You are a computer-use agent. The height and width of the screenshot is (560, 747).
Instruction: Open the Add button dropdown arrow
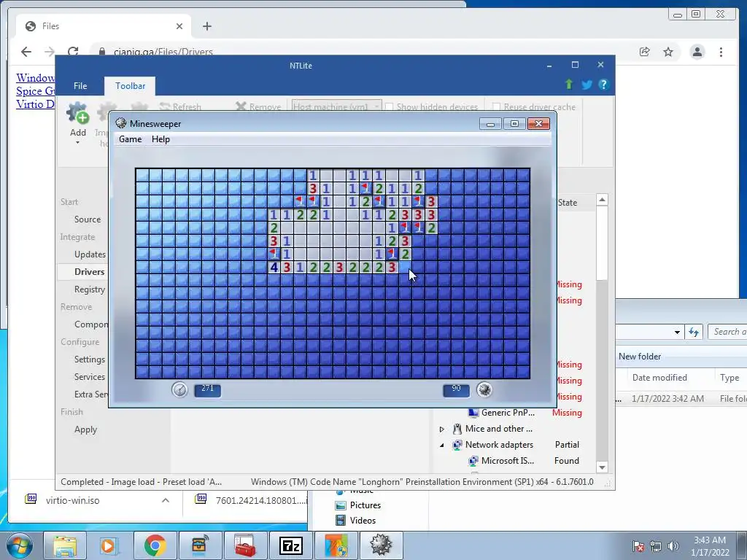click(77, 142)
